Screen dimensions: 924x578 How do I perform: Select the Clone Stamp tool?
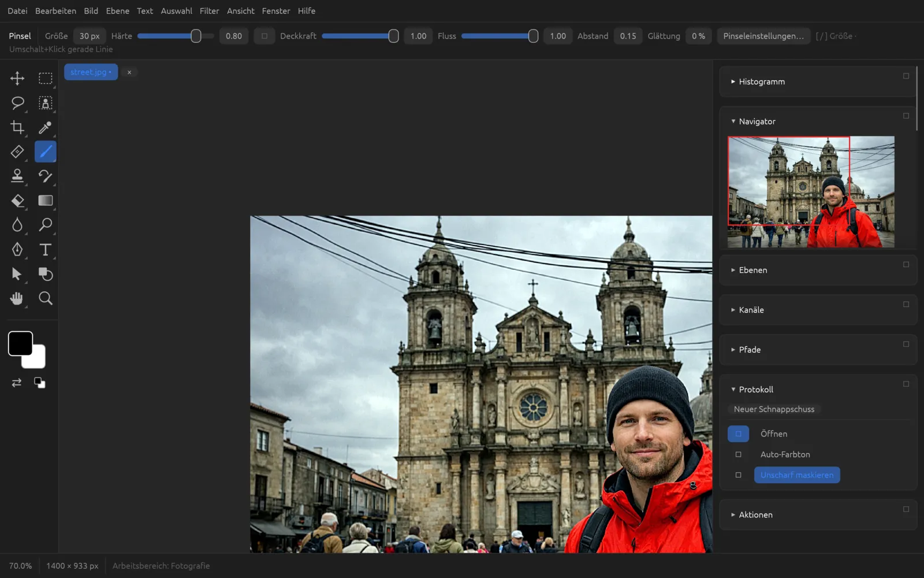[x=17, y=176]
